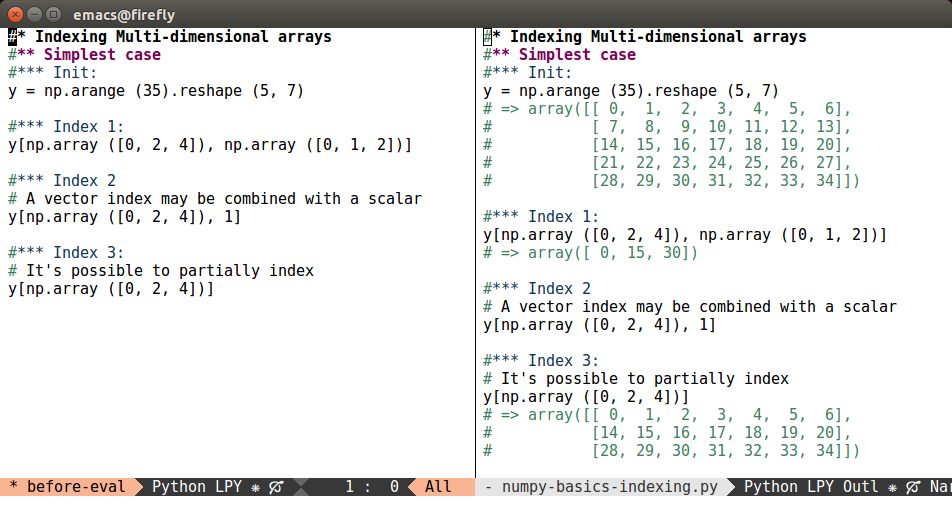Click the asterisk minor-mode icon in left mode line
Screen dimensions: 952x514
(256, 487)
